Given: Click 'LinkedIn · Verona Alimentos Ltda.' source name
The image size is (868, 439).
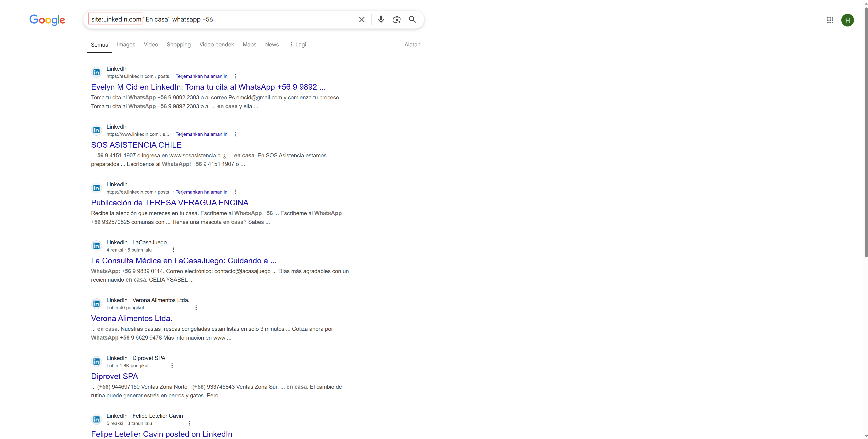Looking at the screenshot, I should coord(148,300).
